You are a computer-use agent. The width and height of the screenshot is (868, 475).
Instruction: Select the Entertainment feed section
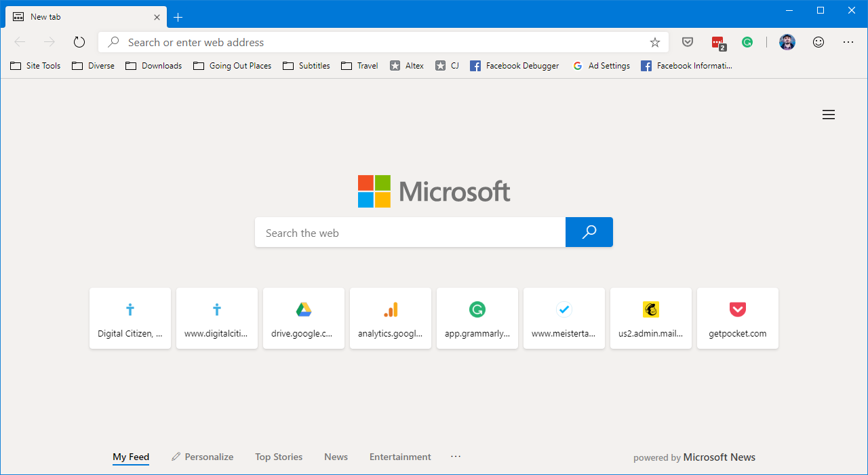pos(400,456)
